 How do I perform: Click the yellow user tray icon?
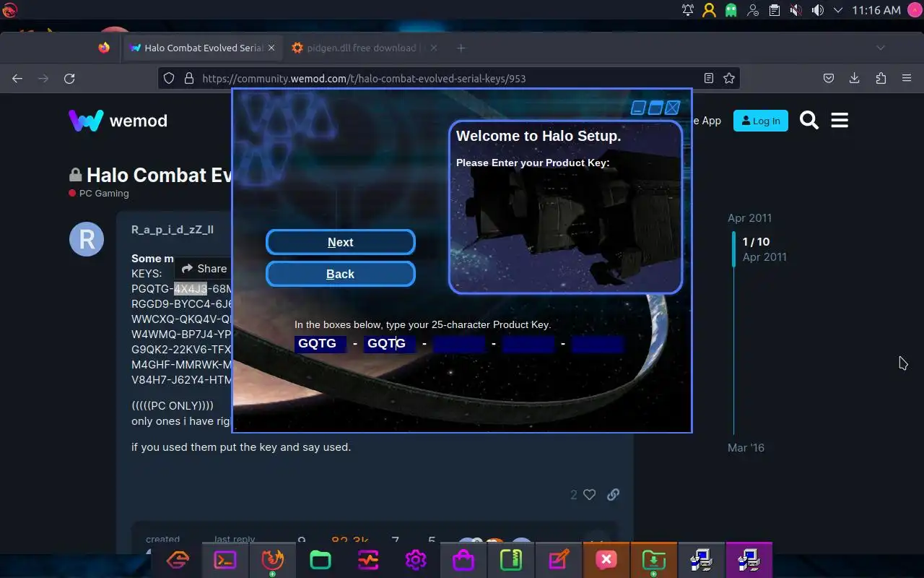(710, 10)
